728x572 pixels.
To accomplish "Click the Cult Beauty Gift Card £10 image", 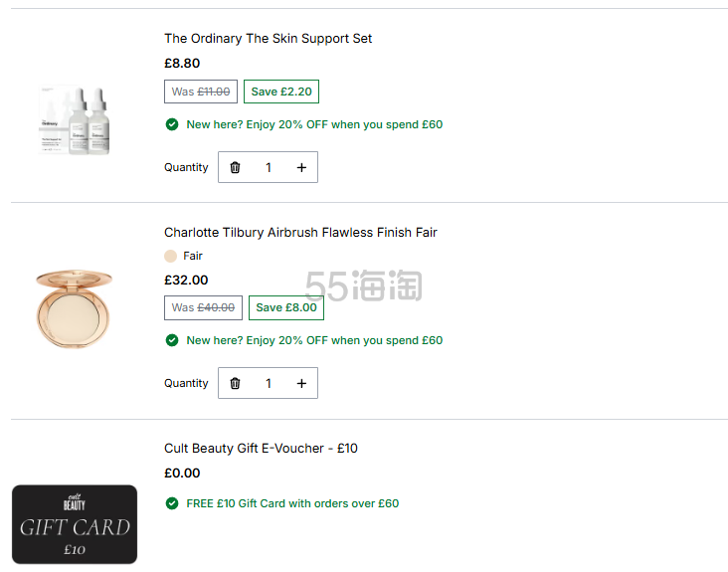I will pos(75,524).
